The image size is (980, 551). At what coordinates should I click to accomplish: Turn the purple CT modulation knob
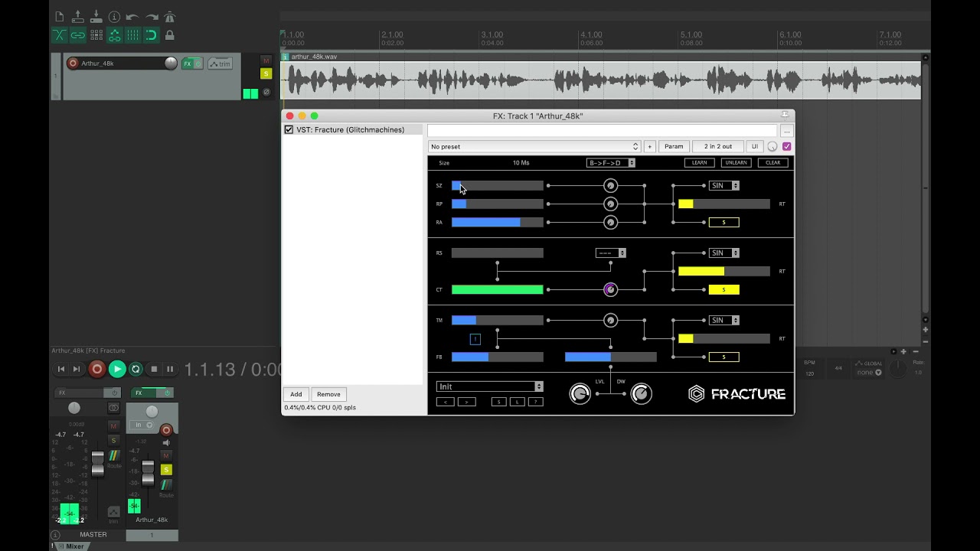[x=610, y=289]
